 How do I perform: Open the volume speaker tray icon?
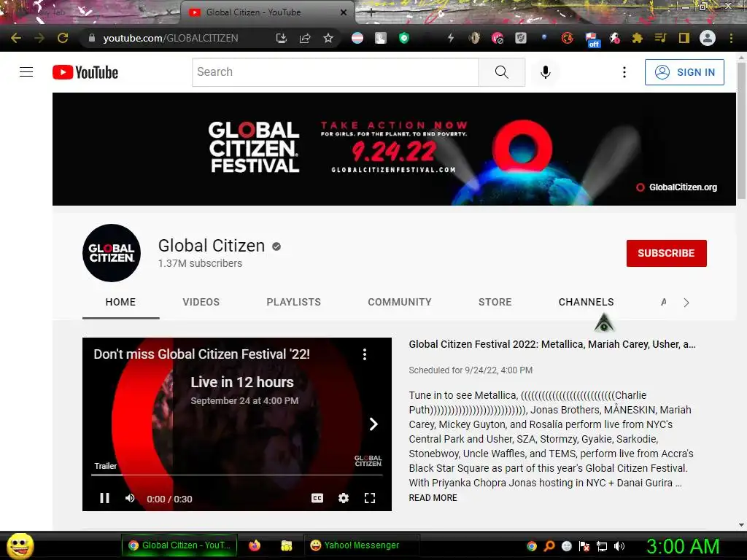(x=619, y=546)
